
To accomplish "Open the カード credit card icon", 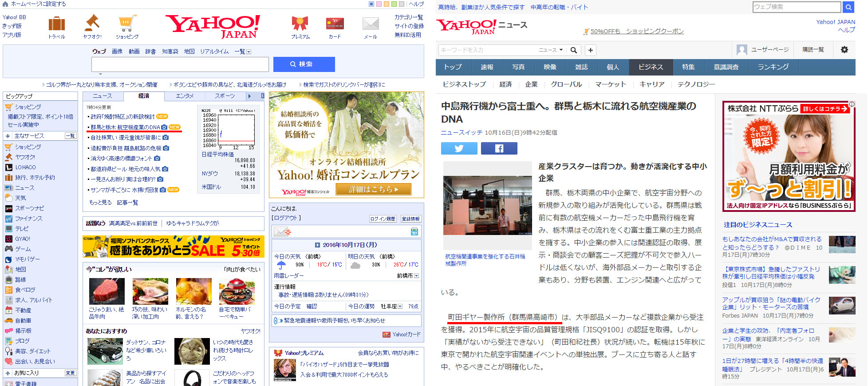I will click(x=335, y=24).
